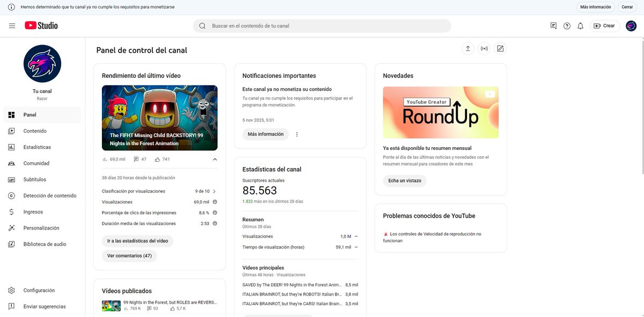Open Subtítulos in the sidebar
Screen dimensions: 644x317
(42, 179)
